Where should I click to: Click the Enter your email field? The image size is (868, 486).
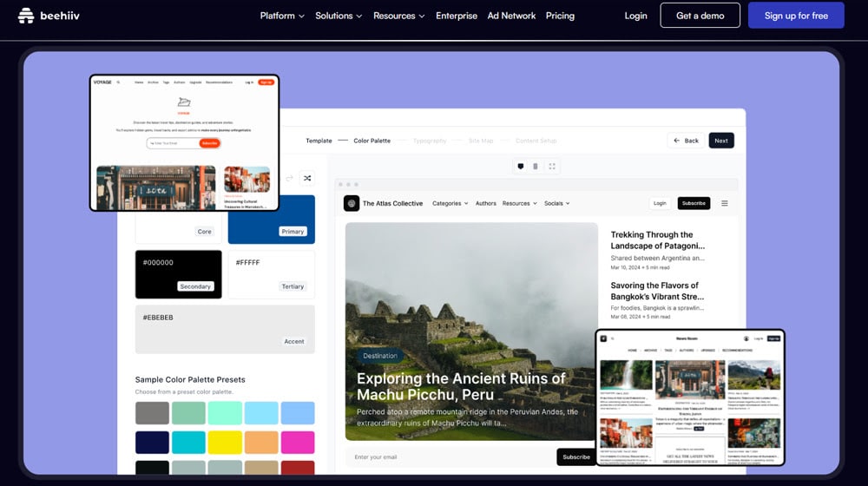point(451,456)
